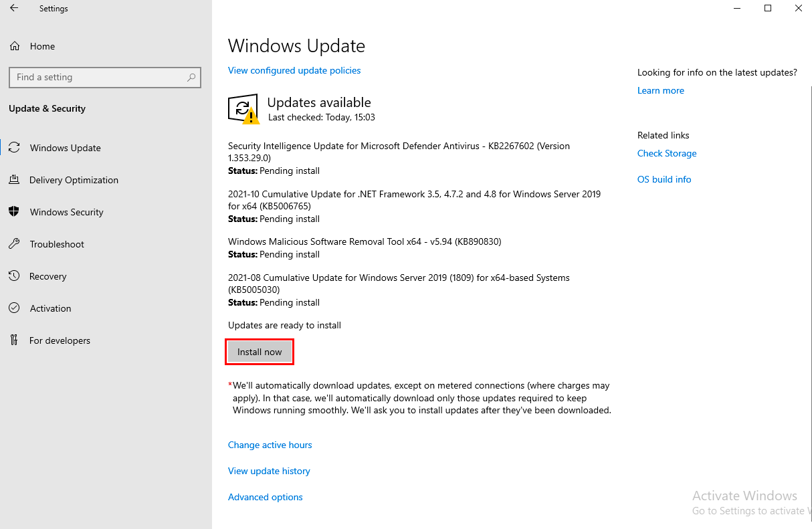Click the Windows Update sync icon in sidebar
Viewport: 812px width, 529px height.
[x=15, y=148]
